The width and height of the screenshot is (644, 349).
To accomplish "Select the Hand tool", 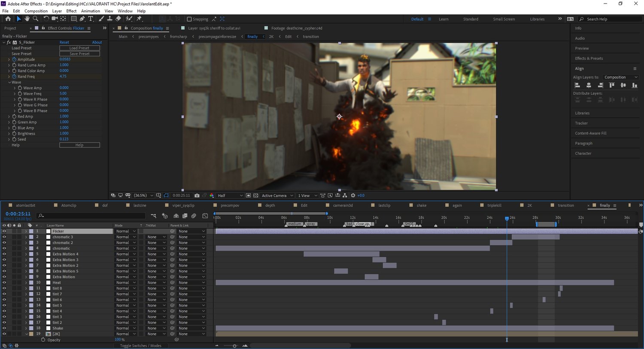I will click(27, 19).
